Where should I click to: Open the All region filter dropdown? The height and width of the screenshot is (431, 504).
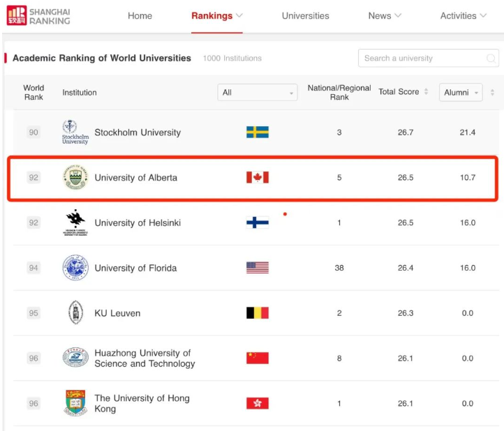(258, 93)
